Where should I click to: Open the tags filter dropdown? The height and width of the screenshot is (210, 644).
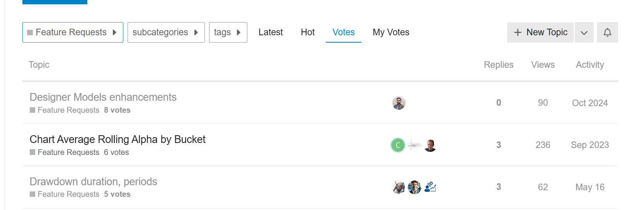[228, 32]
